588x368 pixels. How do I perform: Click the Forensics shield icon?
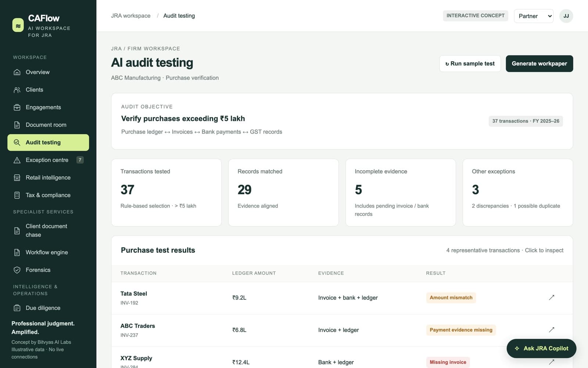tap(17, 270)
